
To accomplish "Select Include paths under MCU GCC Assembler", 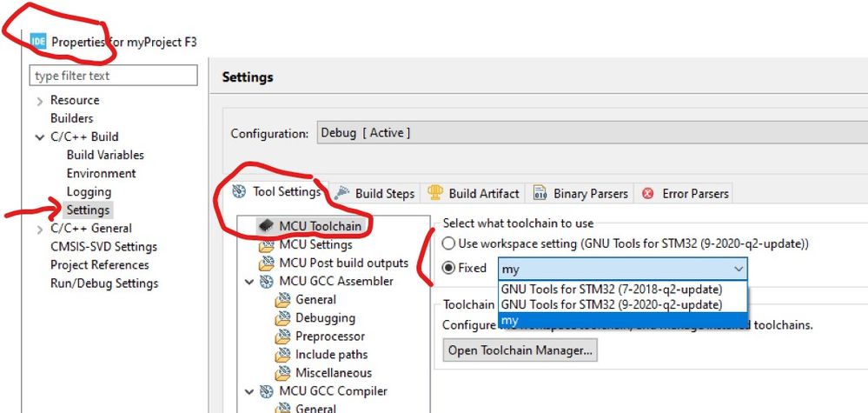I will tap(332, 355).
